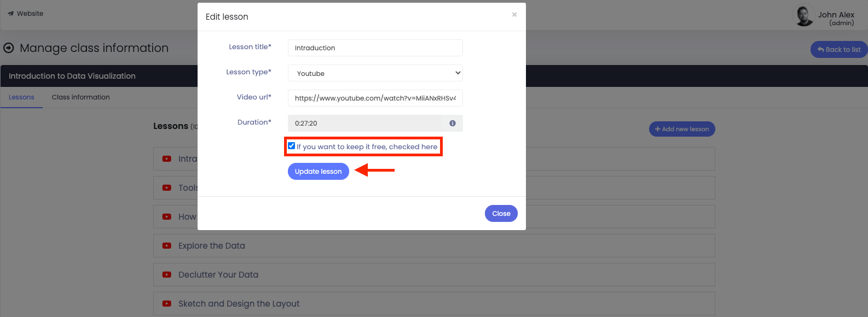Click the YouTube icon on the Tools row

pos(167,188)
